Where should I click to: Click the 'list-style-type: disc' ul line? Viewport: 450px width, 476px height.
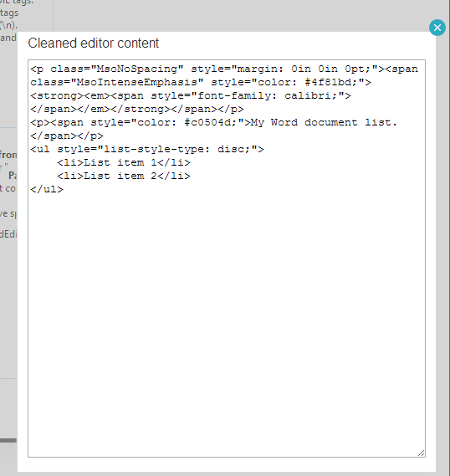tap(147, 150)
